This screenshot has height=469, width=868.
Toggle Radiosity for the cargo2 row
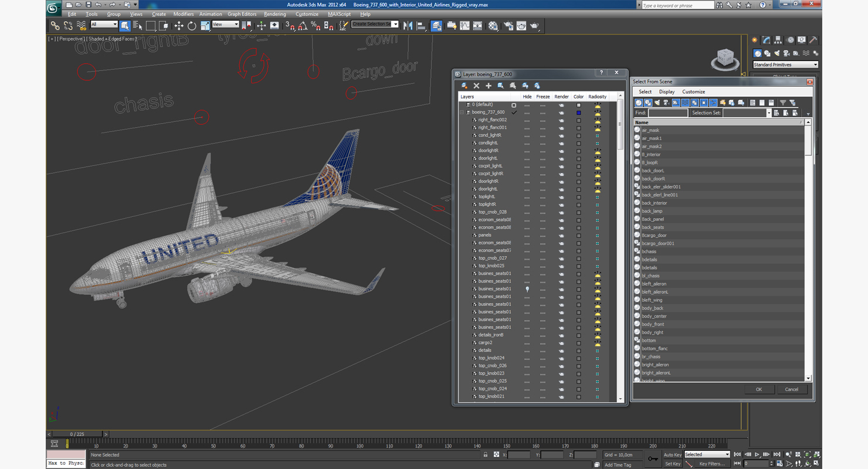click(597, 343)
